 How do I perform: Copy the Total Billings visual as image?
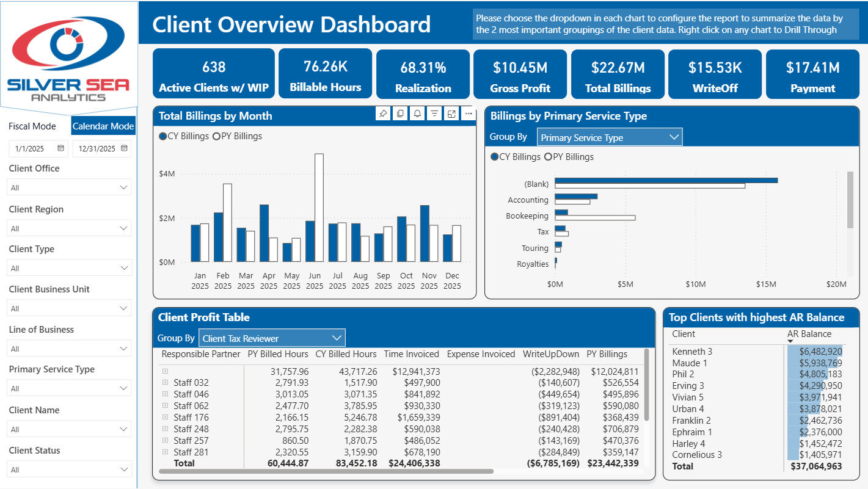[x=400, y=114]
